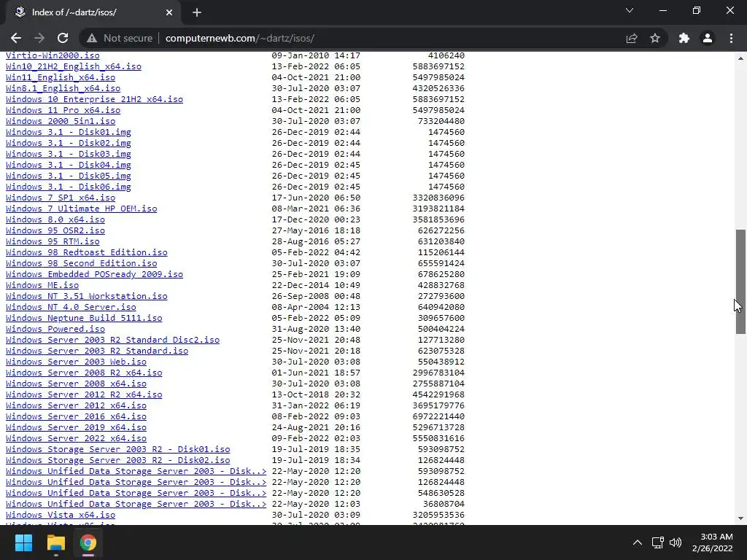Open Win8.1_English_x64.iso link
The image size is (747, 560).
pos(63,88)
